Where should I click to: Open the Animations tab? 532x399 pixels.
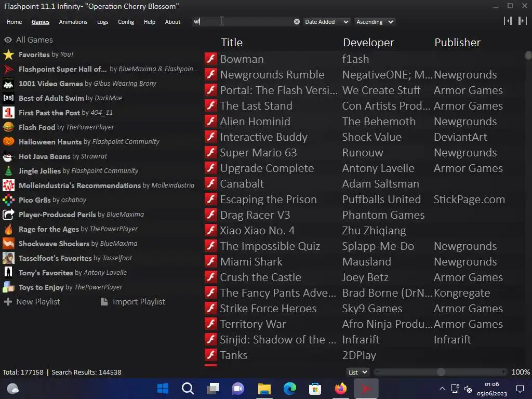(73, 22)
